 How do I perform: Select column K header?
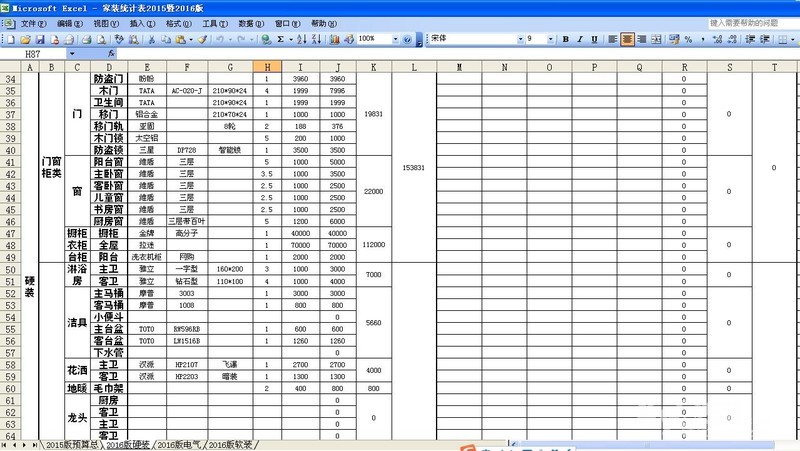[373, 67]
